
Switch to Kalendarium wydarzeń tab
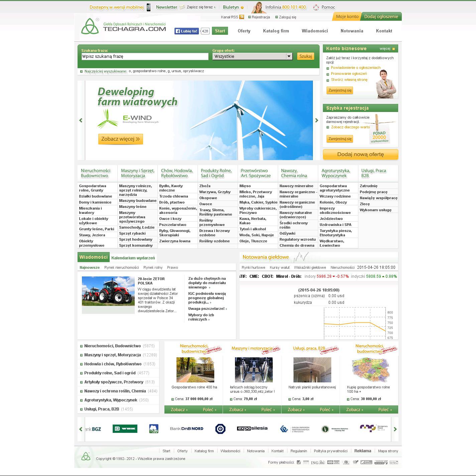tap(133, 258)
